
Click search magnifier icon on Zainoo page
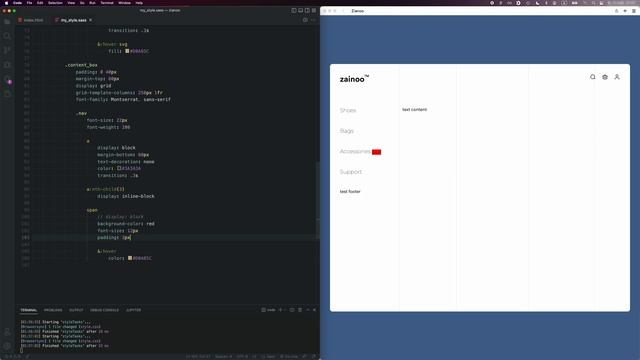coord(593,77)
